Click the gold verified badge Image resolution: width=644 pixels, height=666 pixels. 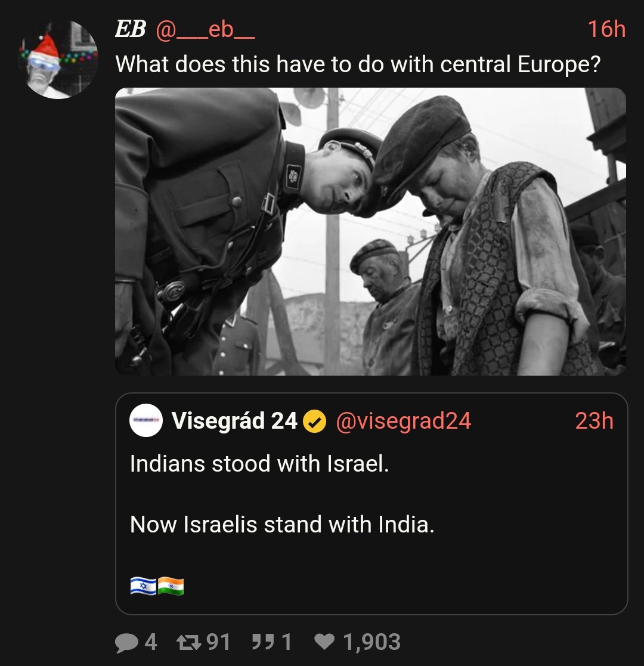point(314,422)
